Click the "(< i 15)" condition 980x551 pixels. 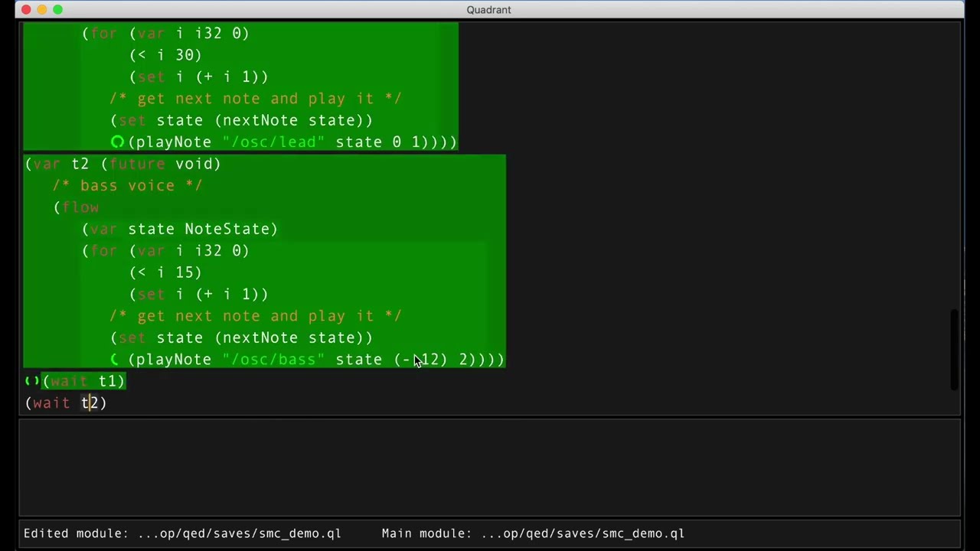pos(166,272)
